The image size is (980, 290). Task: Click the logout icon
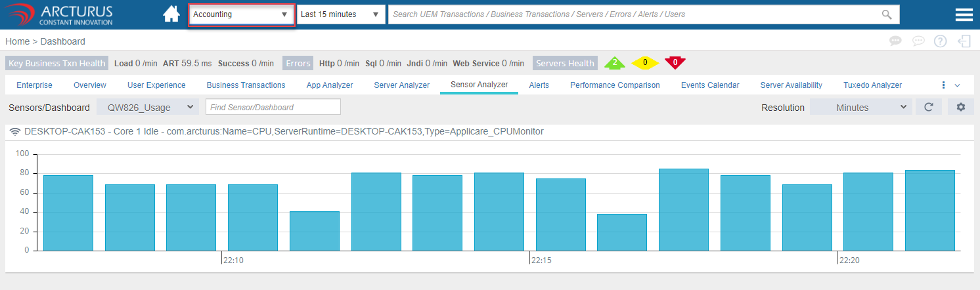coord(964,41)
